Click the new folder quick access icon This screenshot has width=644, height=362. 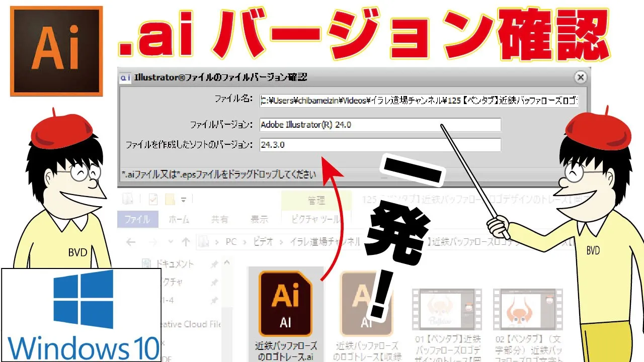click(x=170, y=200)
